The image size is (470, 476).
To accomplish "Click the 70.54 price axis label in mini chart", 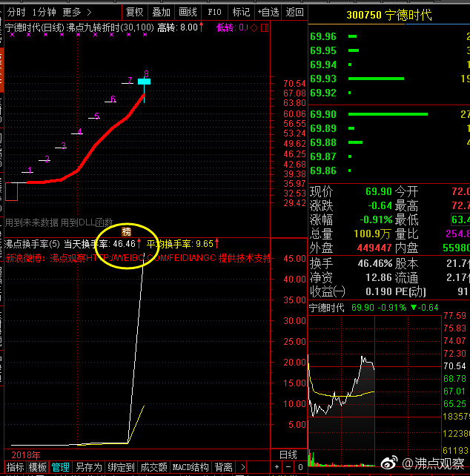I will pyautogui.click(x=454, y=366).
